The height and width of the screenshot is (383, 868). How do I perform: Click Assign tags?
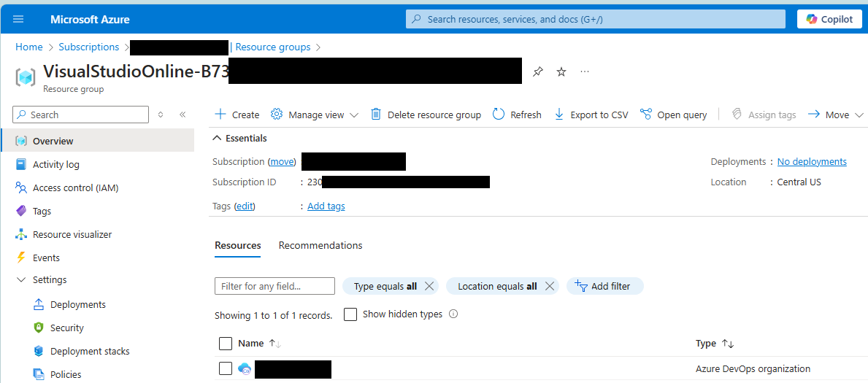(764, 115)
